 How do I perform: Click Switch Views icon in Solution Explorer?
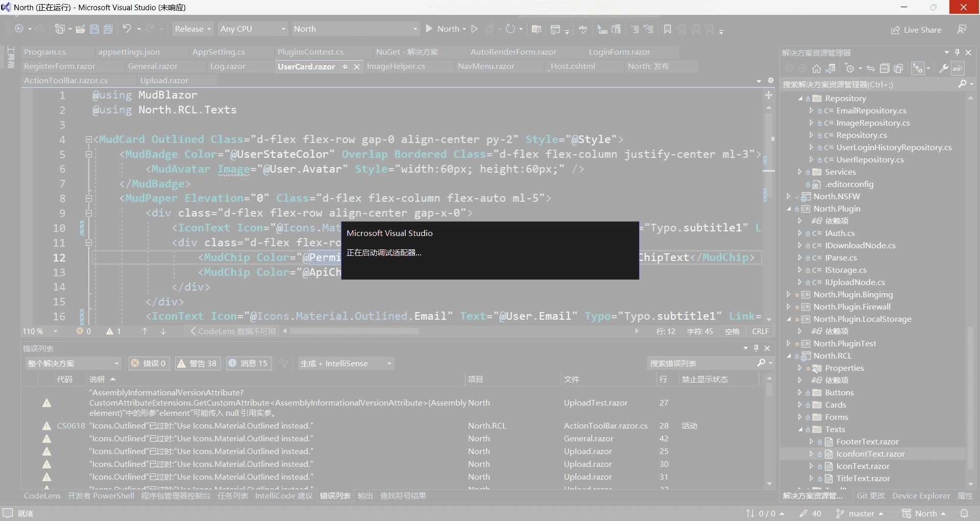tap(830, 68)
